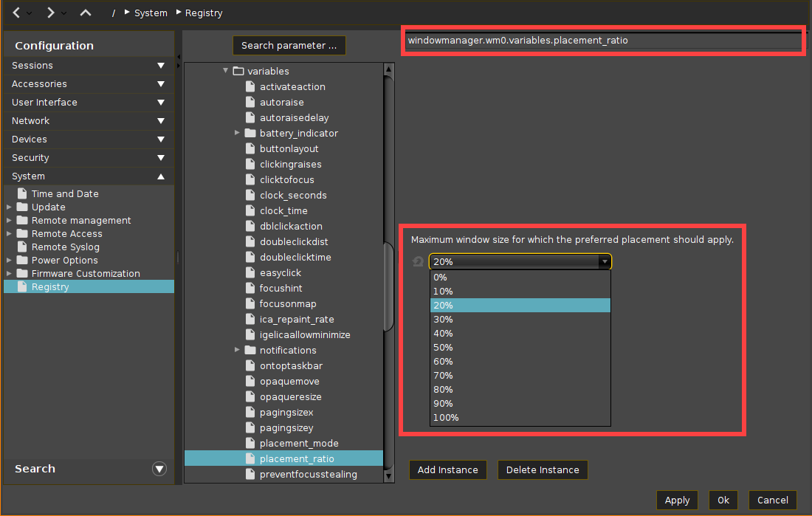Click the parameter path text field
Screen dimensions: 812x516
click(602, 41)
